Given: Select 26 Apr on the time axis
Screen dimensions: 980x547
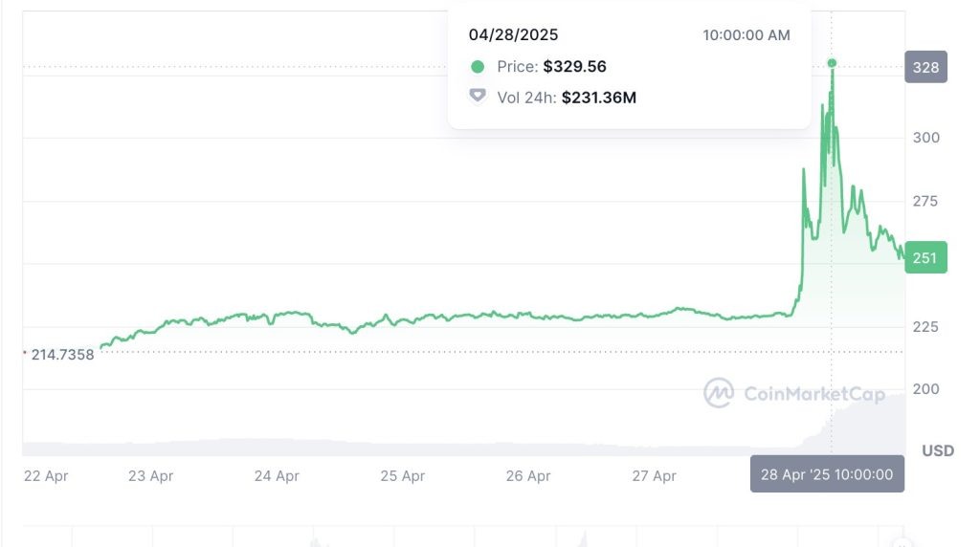Looking at the screenshot, I should coord(527,475).
